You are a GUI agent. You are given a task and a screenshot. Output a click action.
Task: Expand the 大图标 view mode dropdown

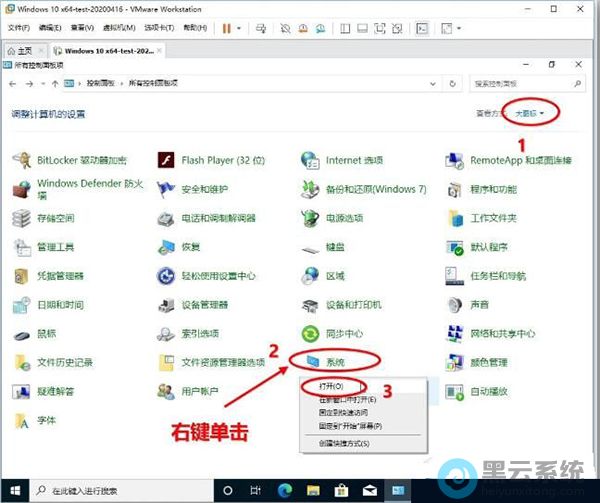[x=530, y=114]
